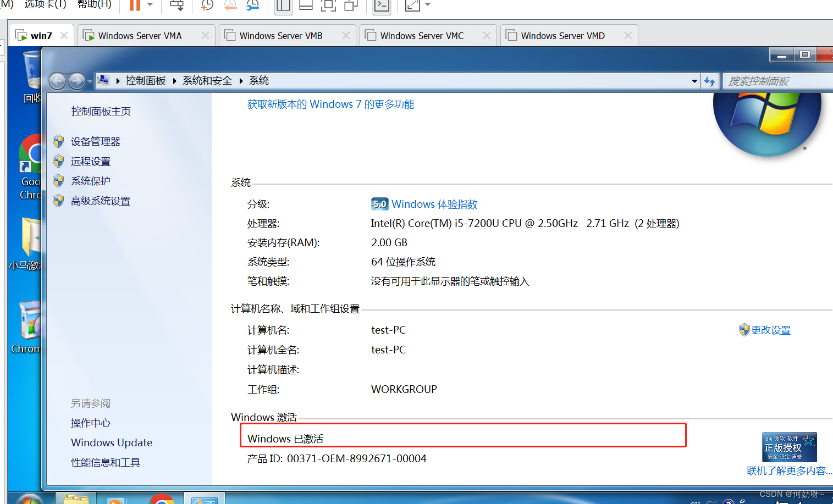Click 系统 in the breadcrumb path

click(x=259, y=81)
